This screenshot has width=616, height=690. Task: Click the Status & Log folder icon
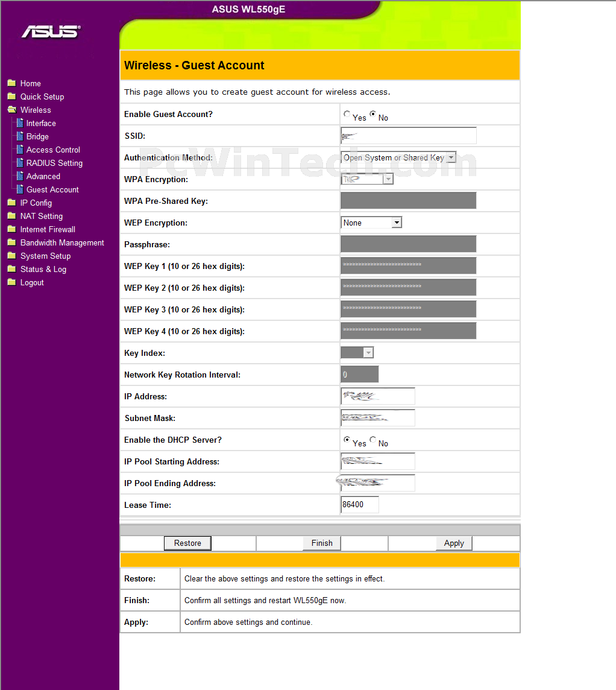tap(12, 269)
